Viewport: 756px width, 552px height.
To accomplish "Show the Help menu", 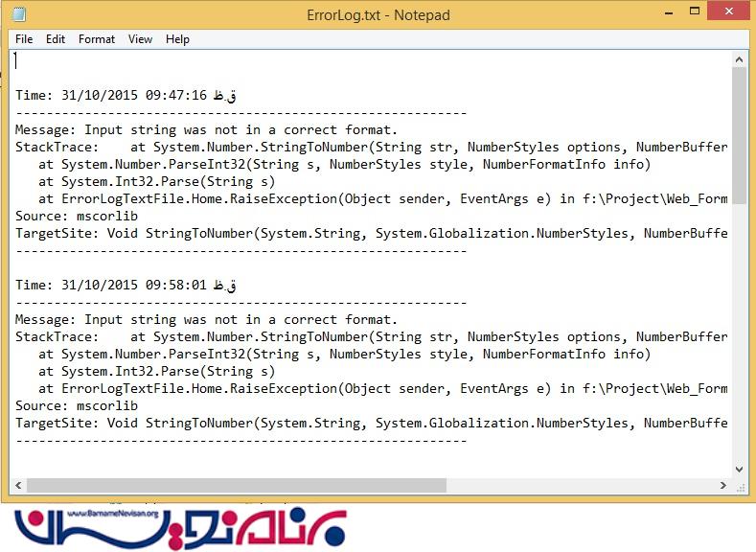I will [177, 39].
